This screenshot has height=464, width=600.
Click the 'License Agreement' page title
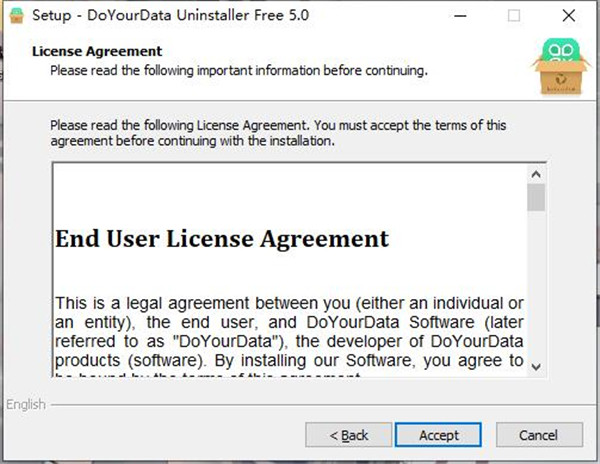[97, 51]
